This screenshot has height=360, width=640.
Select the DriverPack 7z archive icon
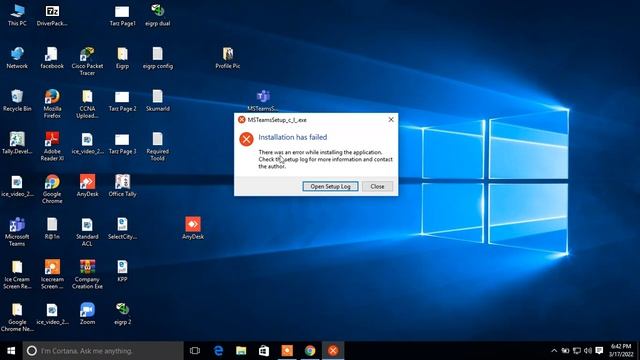coord(52,16)
